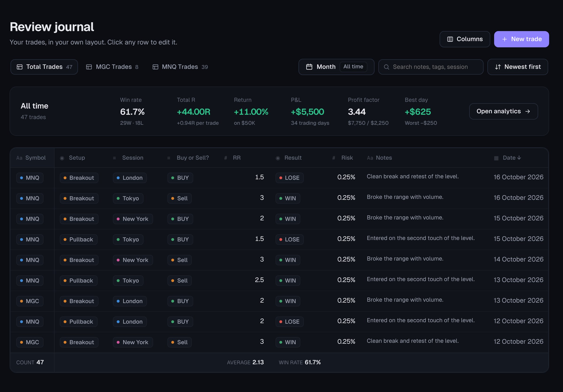This screenshot has width=563, height=392.
Task: Click the Notes column Aa icon
Action: pyautogui.click(x=370, y=158)
